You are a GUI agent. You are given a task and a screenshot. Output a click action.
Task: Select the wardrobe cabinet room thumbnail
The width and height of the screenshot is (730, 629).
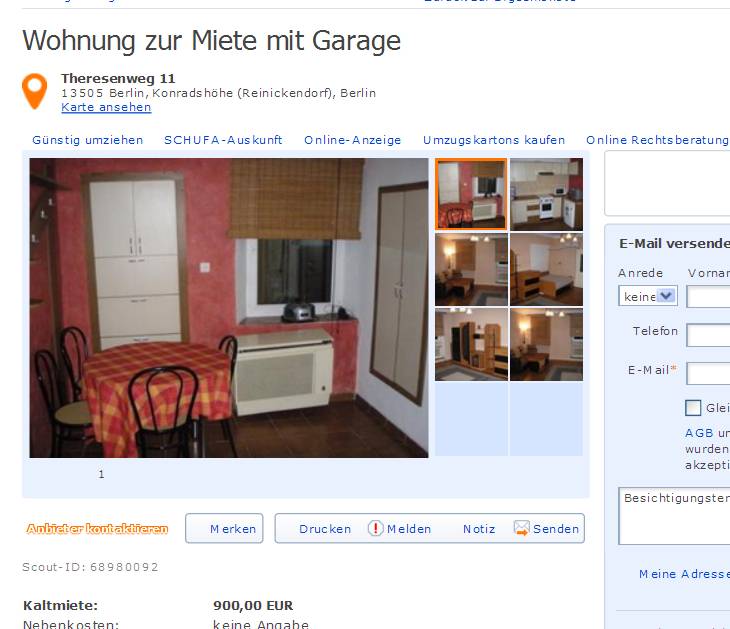[x=471, y=345]
